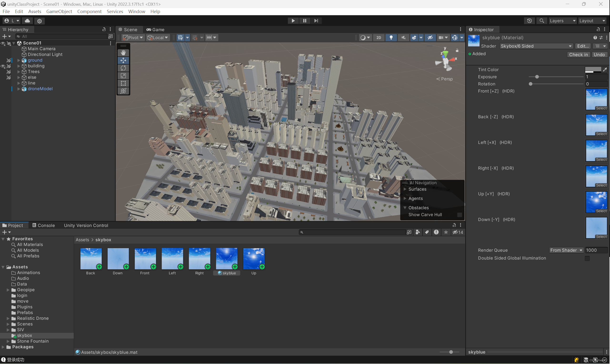Open the Shader dropdown Skybox/6 Sided

pos(536,46)
